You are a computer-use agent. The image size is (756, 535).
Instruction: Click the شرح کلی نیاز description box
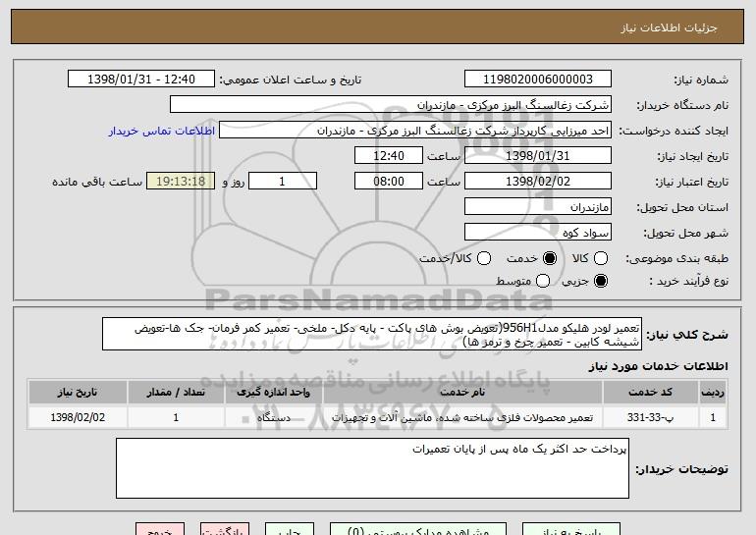click(372, 334)
